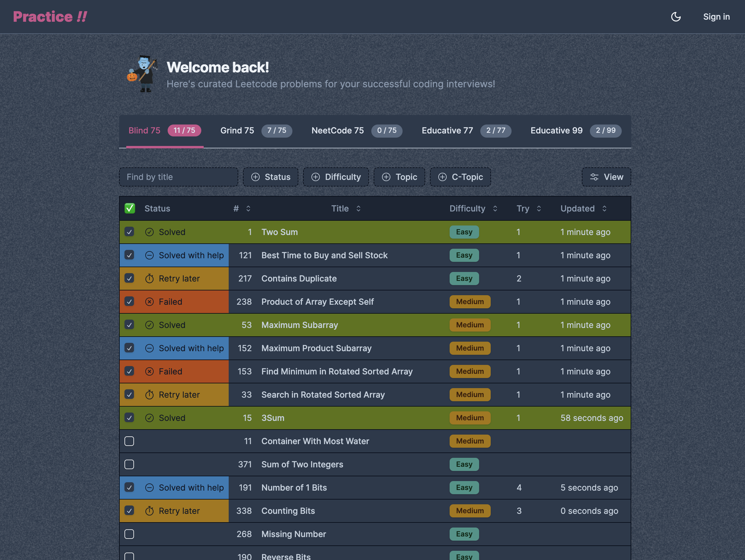
Task: Sort by the Updated column arrows
Action: [604, 209]
